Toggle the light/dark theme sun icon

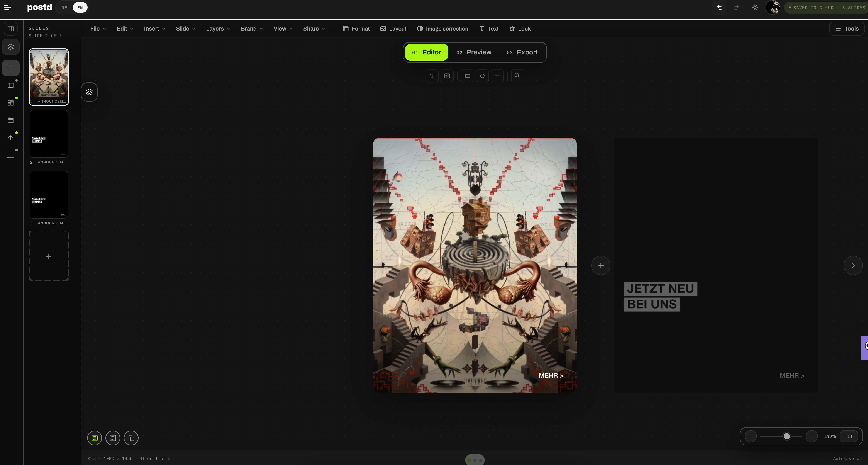754,7
